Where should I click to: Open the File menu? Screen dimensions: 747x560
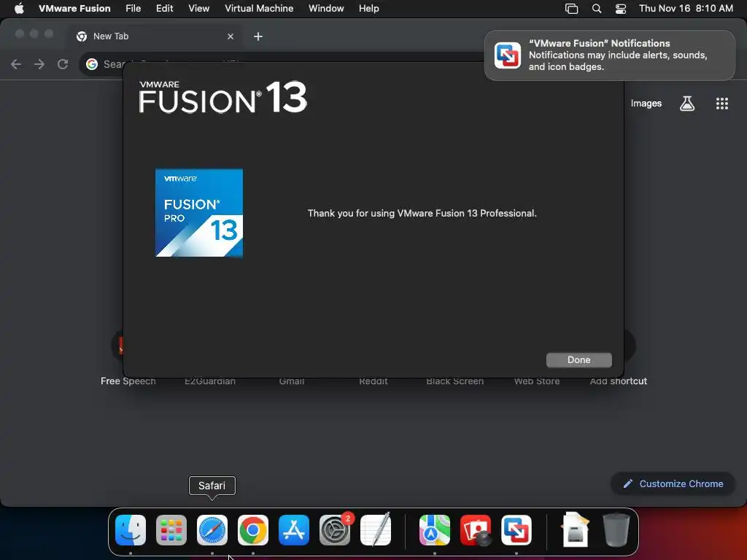pos(133,9)
